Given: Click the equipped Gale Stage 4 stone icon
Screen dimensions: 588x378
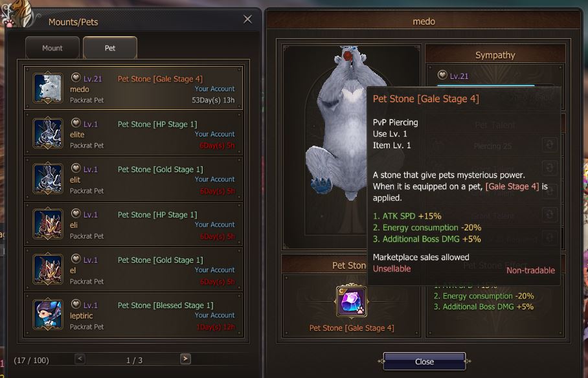Looking at the screenshot, I should click(x=351, y=302).
